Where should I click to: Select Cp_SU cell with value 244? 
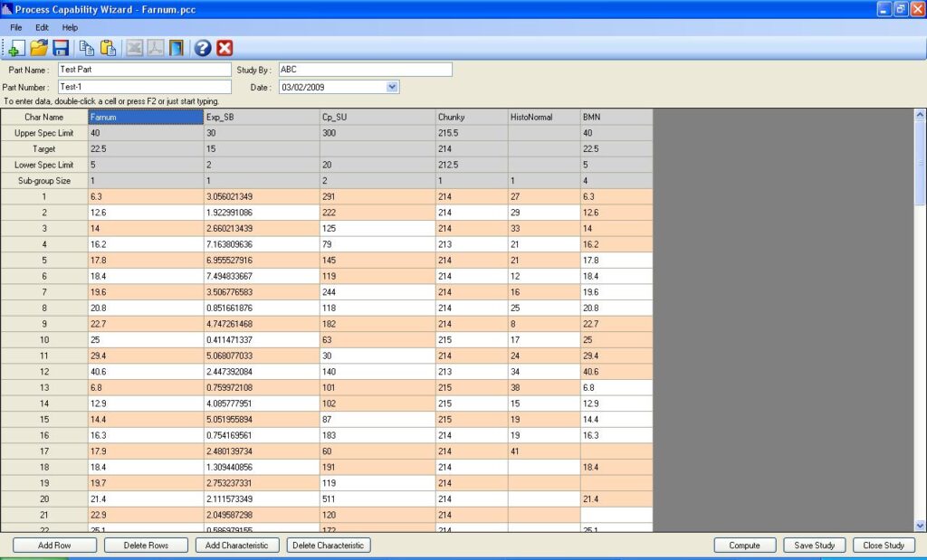(x=377, y=292)
